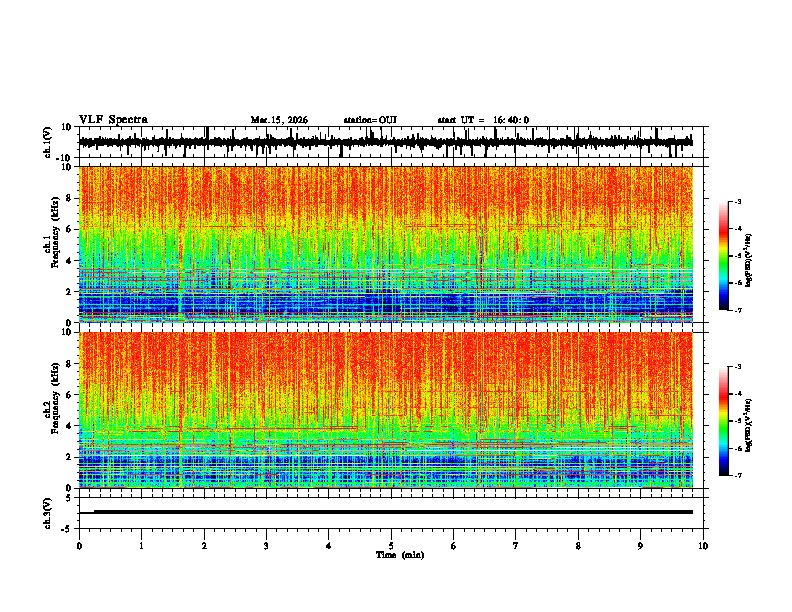
Task: Click the ch.3 flat voltage trace
Action: 386,512
